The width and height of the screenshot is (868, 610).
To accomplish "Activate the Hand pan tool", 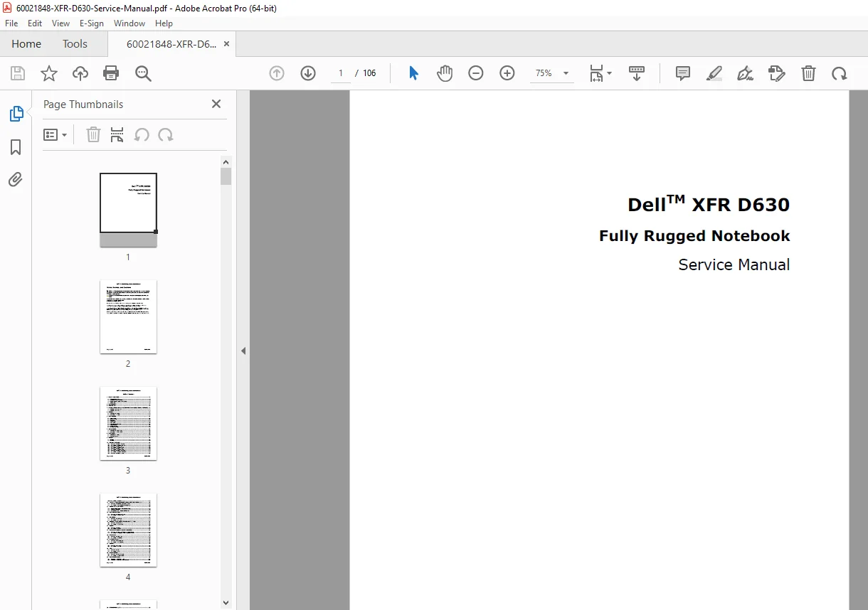I will [445, 73].
